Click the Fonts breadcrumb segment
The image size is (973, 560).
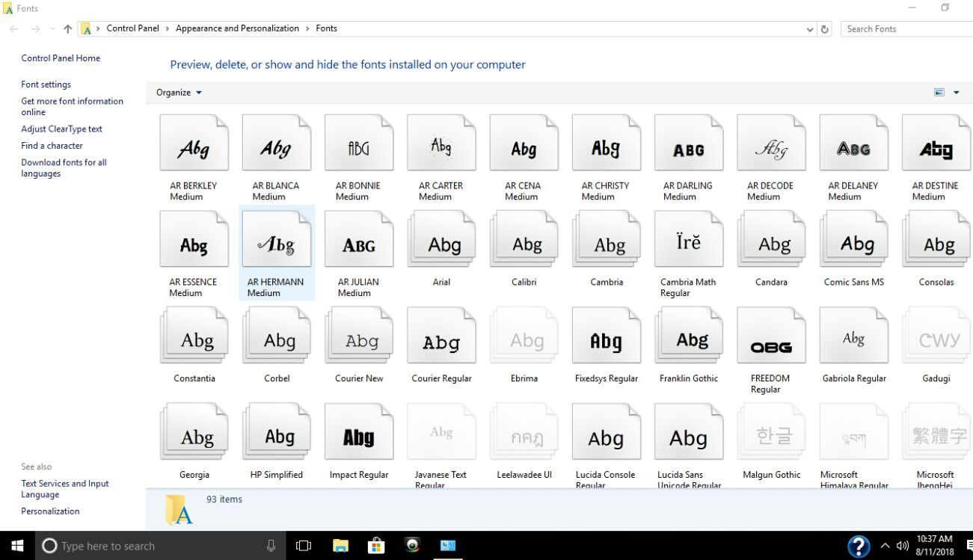point(326,28)
